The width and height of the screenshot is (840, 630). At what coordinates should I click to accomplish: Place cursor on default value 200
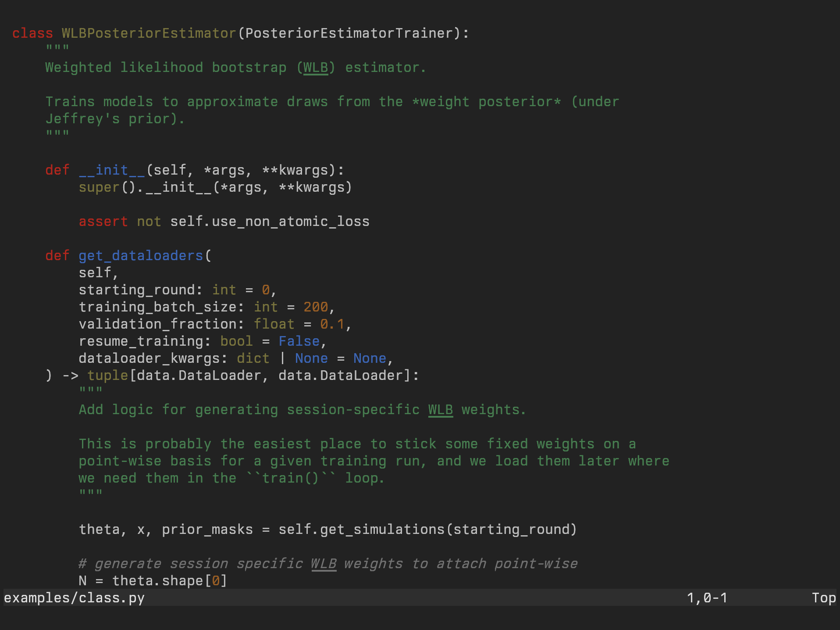pos(316,307)
